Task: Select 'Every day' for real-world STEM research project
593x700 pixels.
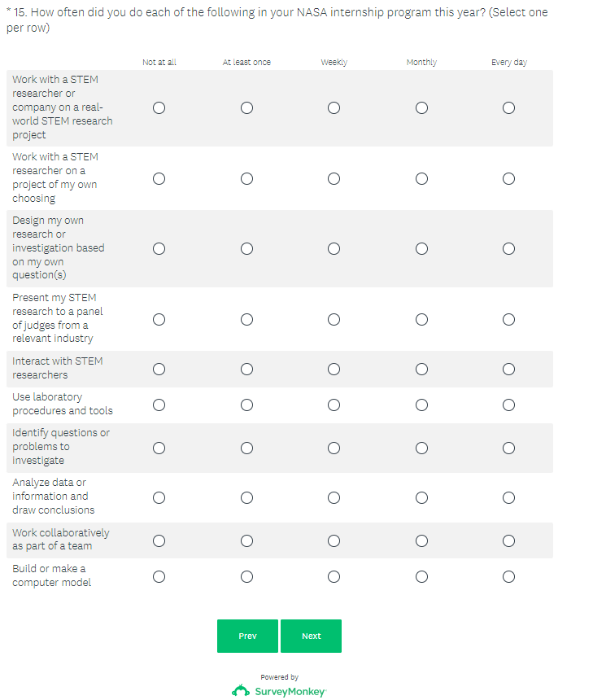Action: 508,107
